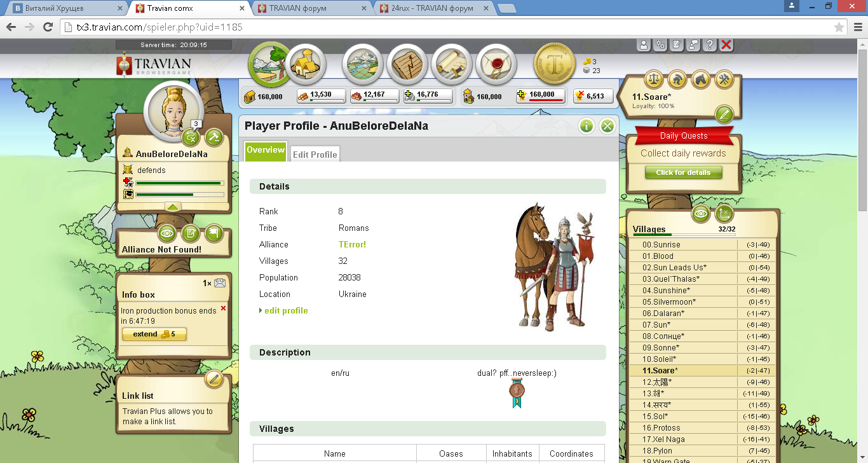The width and height of the screenshot is (868, 463).
Task: Click the hero health bar
Action: (180, 183)
